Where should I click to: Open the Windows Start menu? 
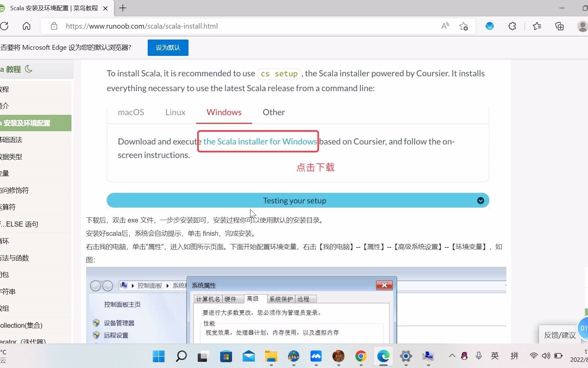click(159, 356)
